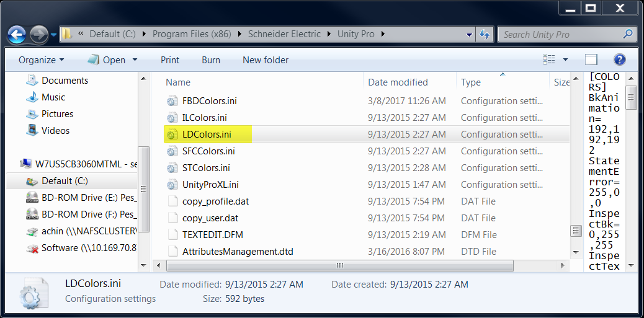Image resolution: width=644 pixels, height=318 pixels.
Task: Refresh the Unity Pro folder view
Action: click(484, 35)
